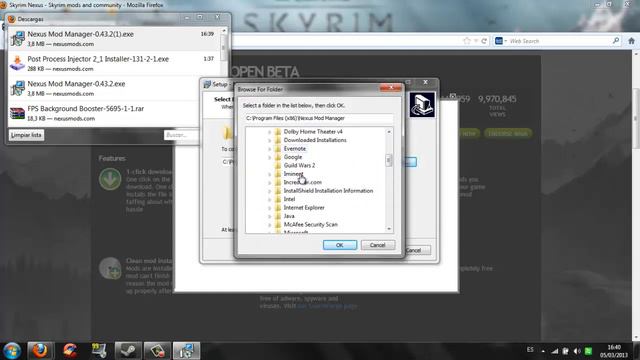
Task: Click the Firefox home icon
Action: (631, 41)
